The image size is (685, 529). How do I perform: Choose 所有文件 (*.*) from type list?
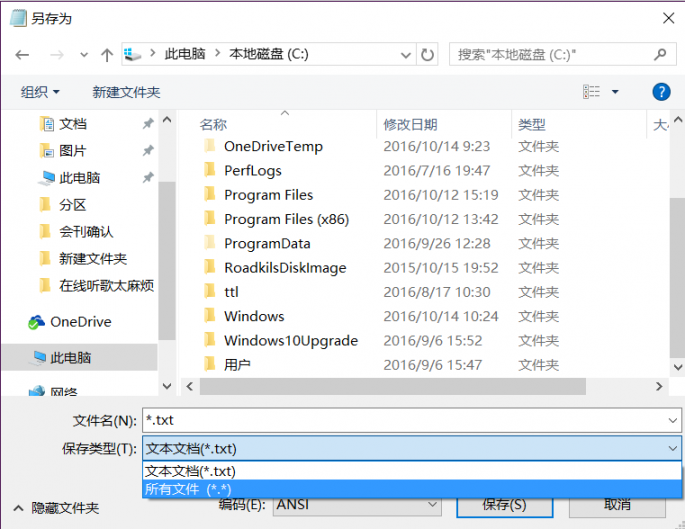click(412, 489)
